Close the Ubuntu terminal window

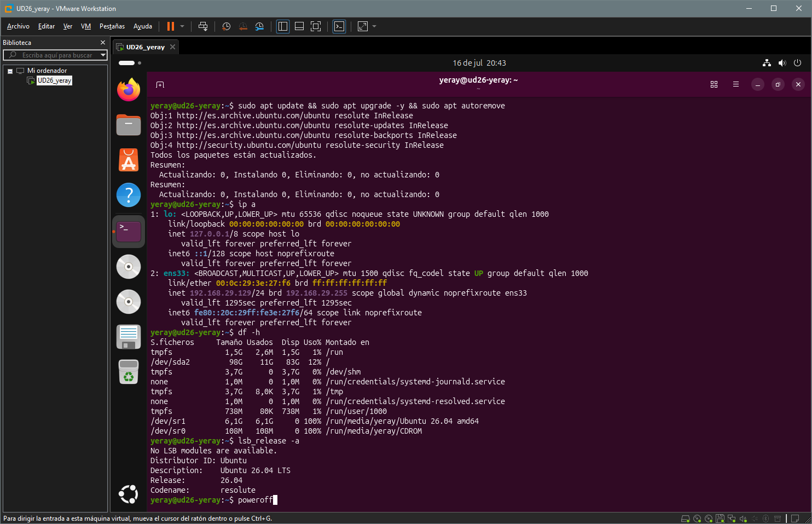798,84
